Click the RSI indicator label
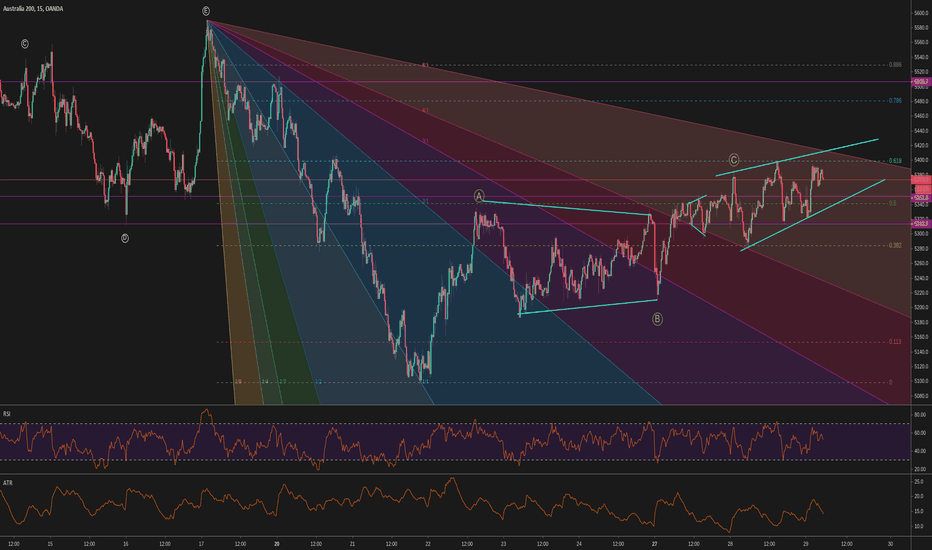The width and height of the screenshot is (932, 550). (x=7, y=413)
